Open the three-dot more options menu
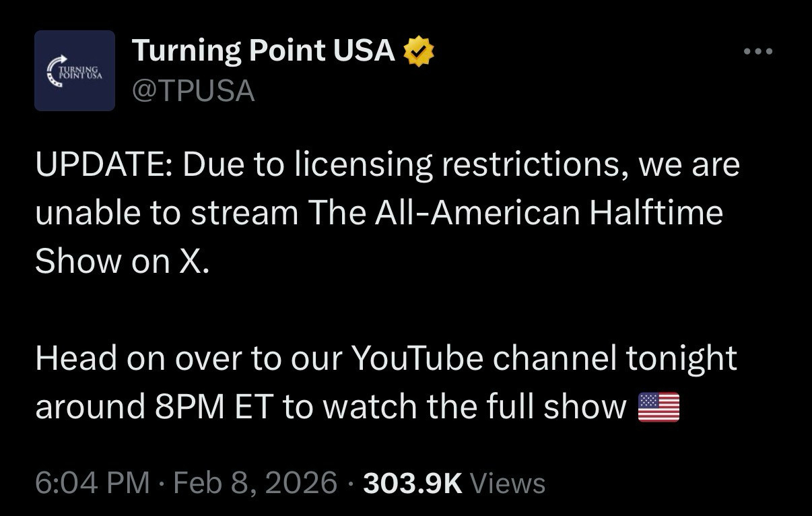Screen dimensions: 812x516 758,51
